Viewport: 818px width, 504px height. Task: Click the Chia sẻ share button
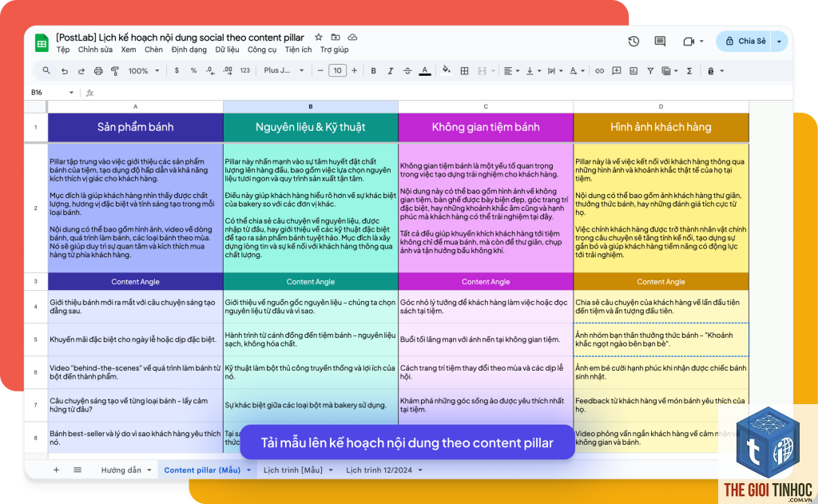[x=745, y=42]
